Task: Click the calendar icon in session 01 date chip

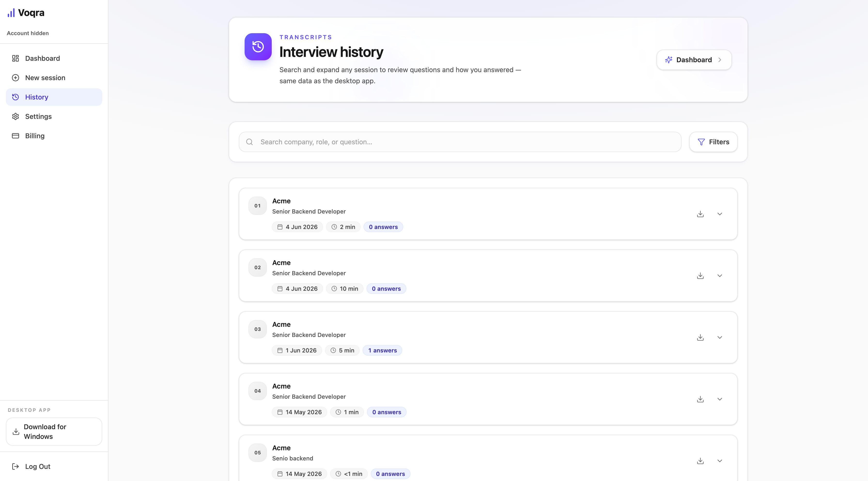Action: [x=280, y=227]
